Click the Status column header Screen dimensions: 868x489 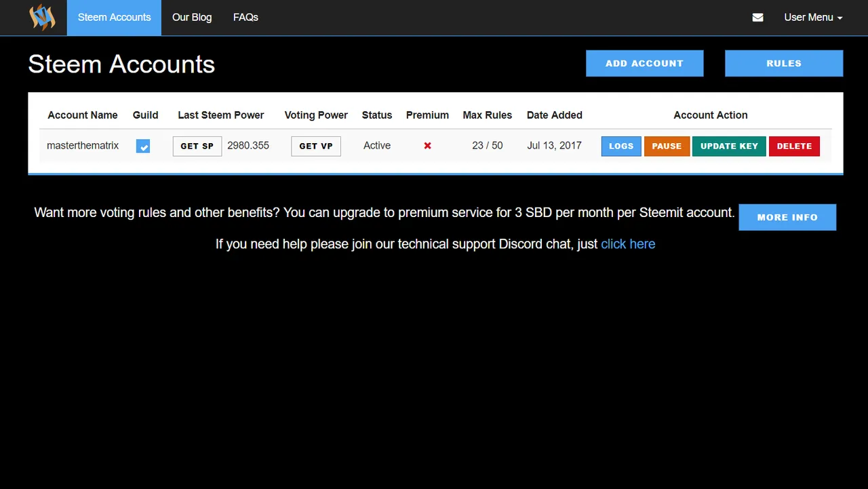point(377,115)
